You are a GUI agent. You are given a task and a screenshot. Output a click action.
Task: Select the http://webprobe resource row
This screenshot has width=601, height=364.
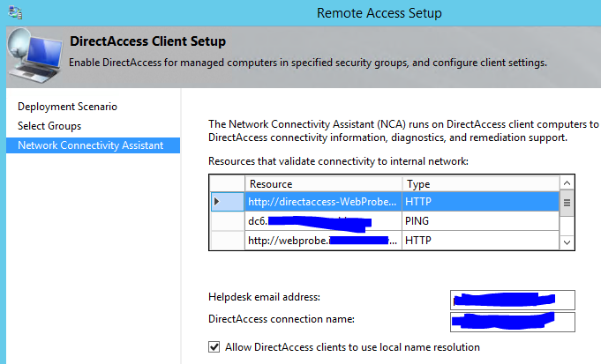385,241
